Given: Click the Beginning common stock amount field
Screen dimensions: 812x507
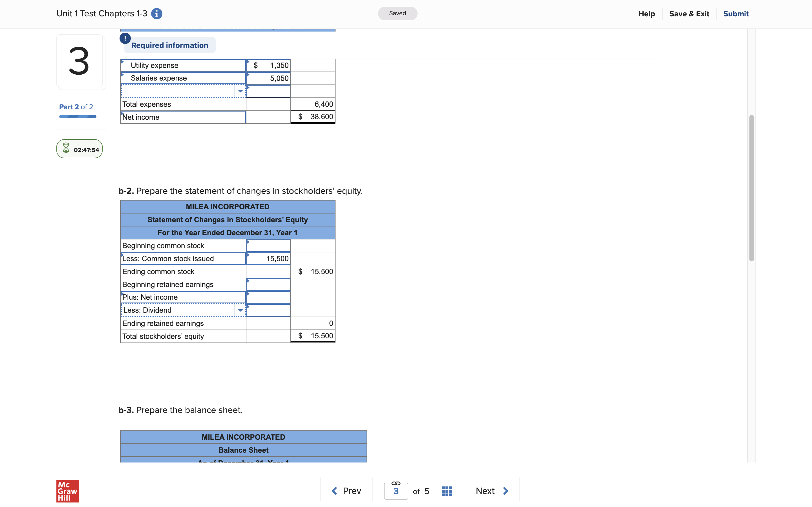Looking at the screenshot, I should point(268,246).
